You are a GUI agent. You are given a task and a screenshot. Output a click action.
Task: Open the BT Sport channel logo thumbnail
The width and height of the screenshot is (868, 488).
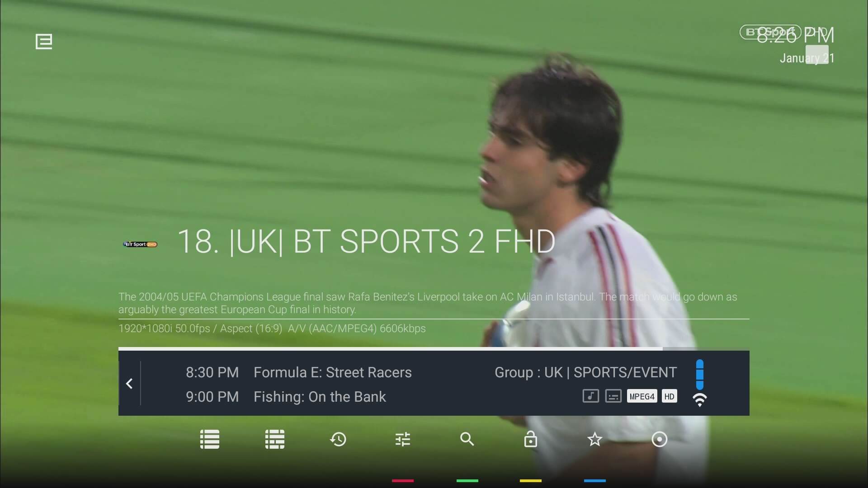pyautogui.click(x=140, y=244)
